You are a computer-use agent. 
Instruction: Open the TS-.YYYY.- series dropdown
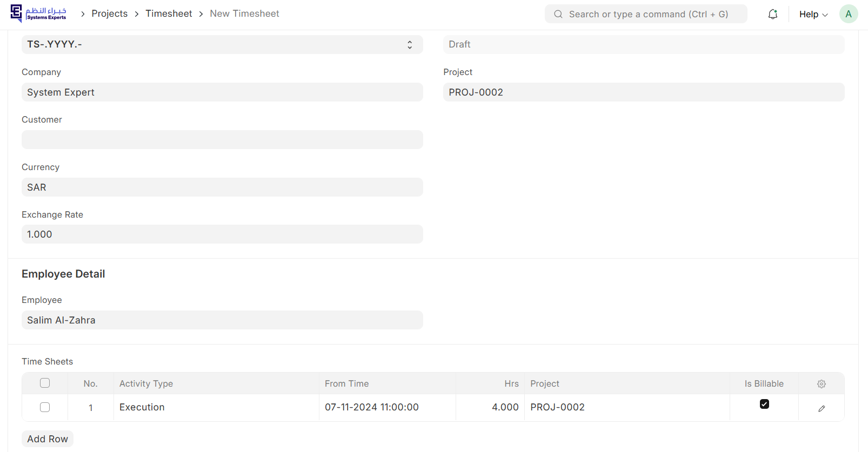click(x=222, y=44)
